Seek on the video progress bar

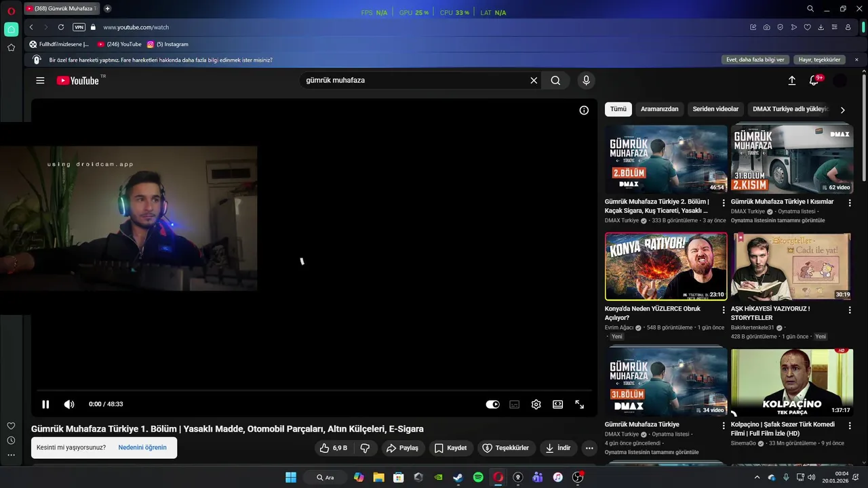pyautogui.click(x=314, y=390)
